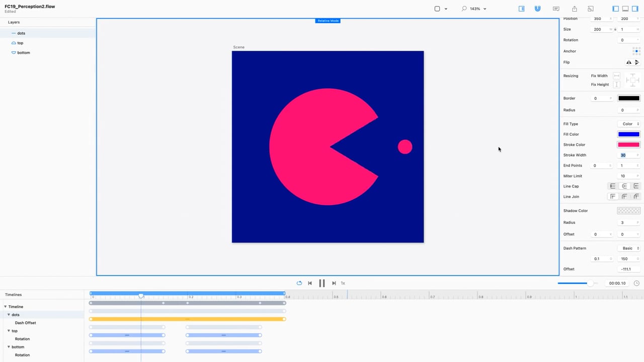Click the Stroke Width field

pos(628,155)
